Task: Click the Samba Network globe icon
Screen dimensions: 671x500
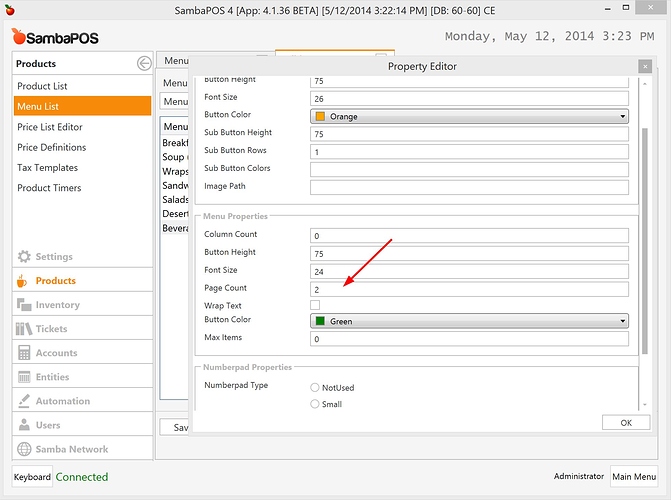Action: click(x=24, y=449)
